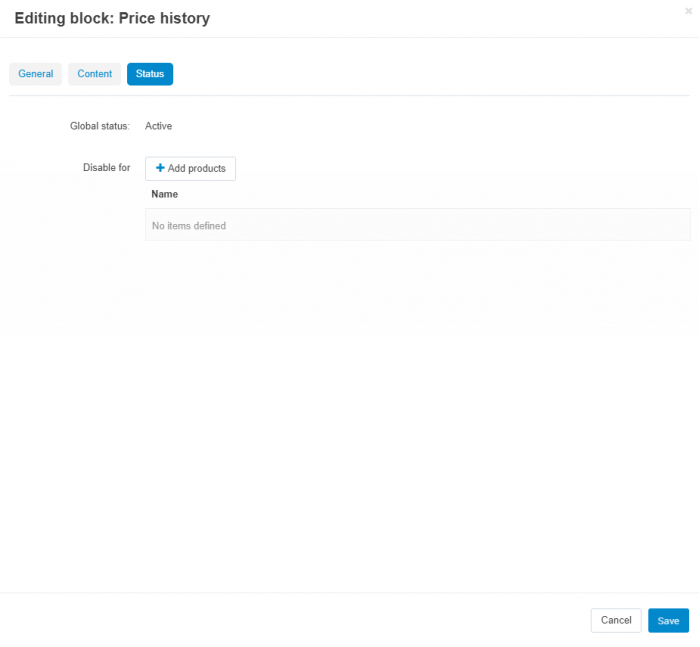This screenshot has width=700, height=647.
Task: Click the Add products button
Action: pos(191,169)
